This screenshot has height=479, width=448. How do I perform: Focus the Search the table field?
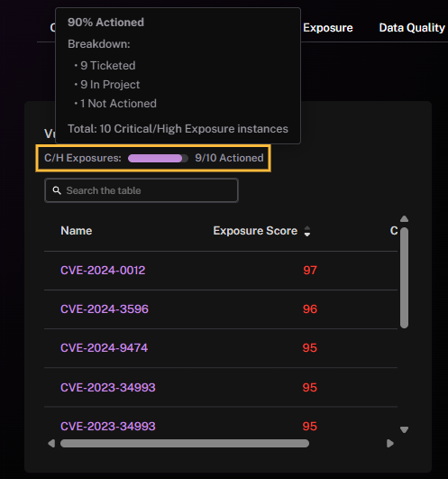[x=142, y=190]
